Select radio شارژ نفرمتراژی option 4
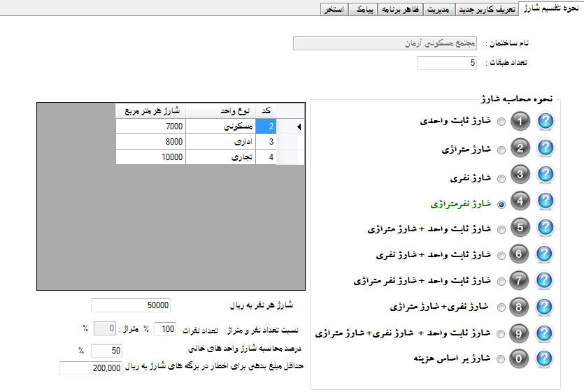The width and height of the screenshot is (584, 392). [x=501, y=204]
